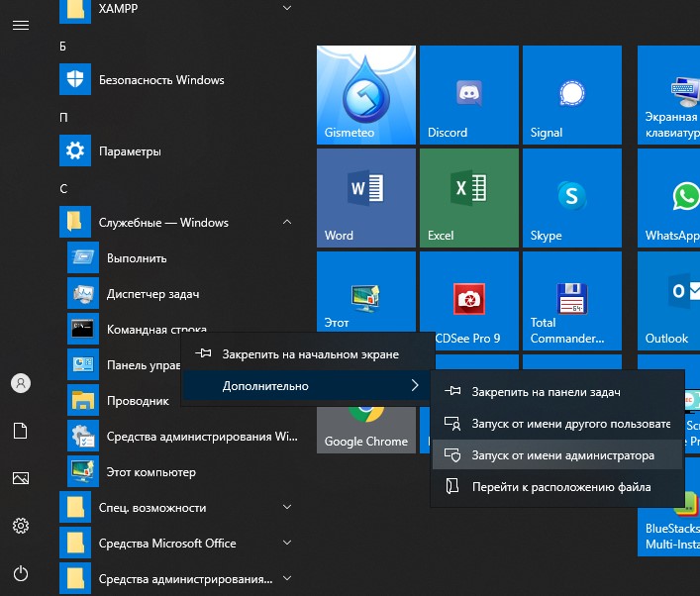Expand the XAMPP folder chevron
The height and width of the screenshot is (596, 700).
tap(287, 8)
